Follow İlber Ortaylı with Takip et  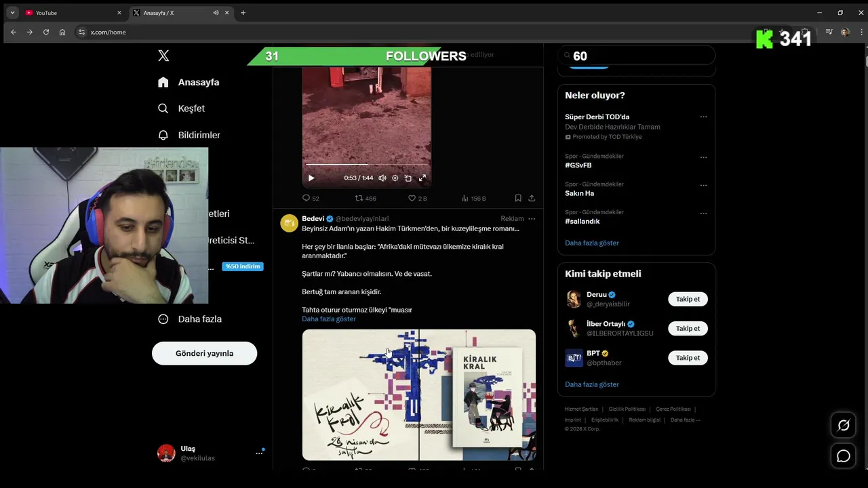click(x=688, y=328)
